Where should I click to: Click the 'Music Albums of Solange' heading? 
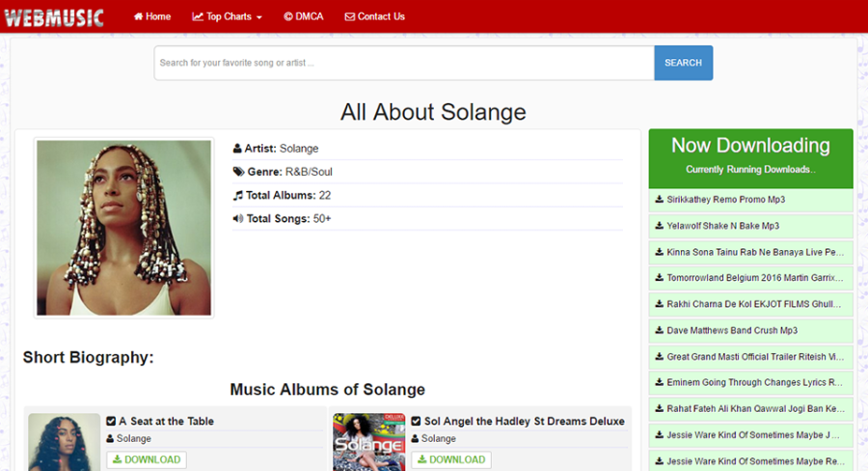[x=328, y=390]
